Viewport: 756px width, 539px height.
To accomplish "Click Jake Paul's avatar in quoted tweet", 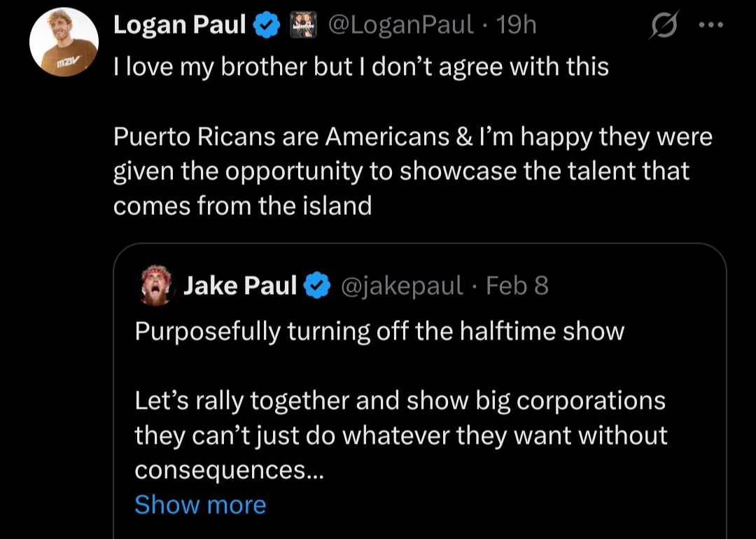I will point(156,285).
